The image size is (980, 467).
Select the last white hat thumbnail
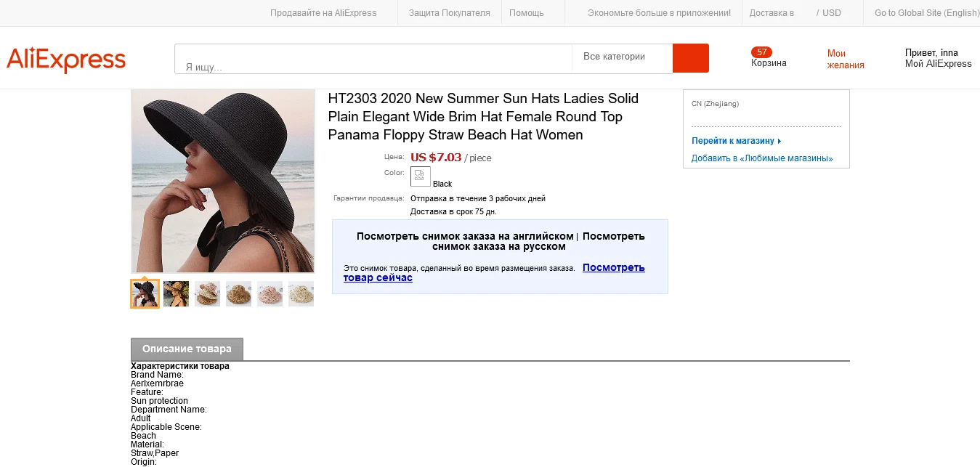301,293
